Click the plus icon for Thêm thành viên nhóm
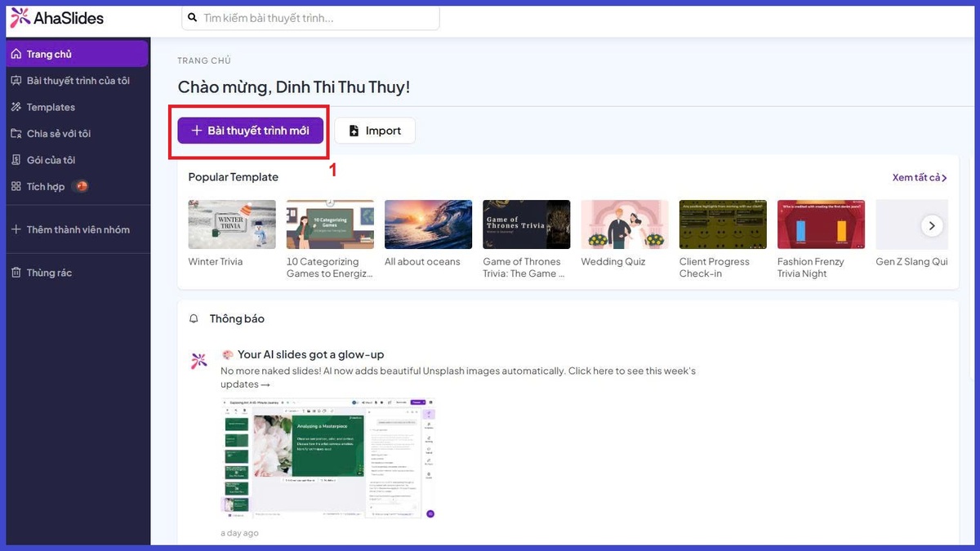 (x=16, y=229)
